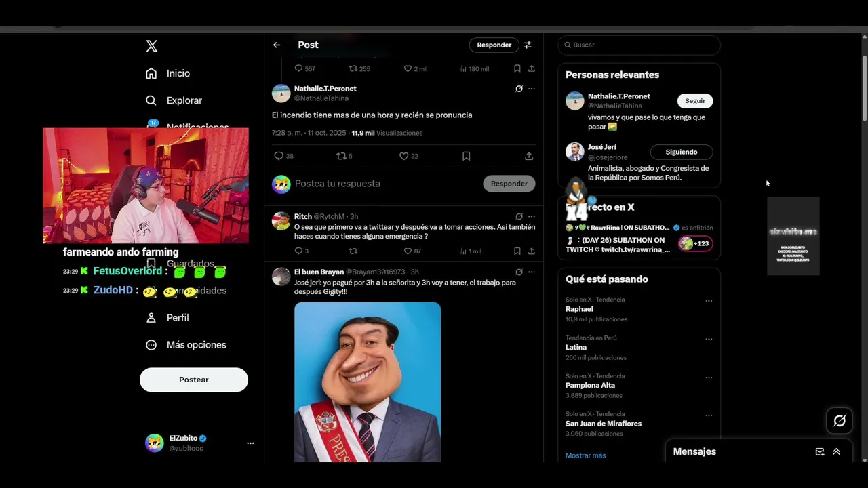The width and height of the screenshot is (868, 488).
Task: Join the +123 listeners live space
Action: pyautogui.click(x=696, y=243)
